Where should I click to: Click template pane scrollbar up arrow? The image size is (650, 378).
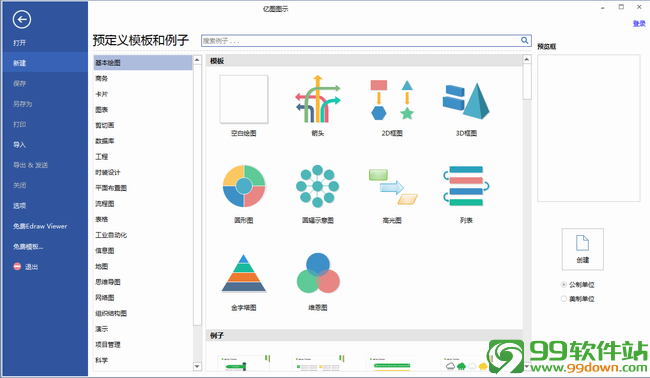[527, 59]
